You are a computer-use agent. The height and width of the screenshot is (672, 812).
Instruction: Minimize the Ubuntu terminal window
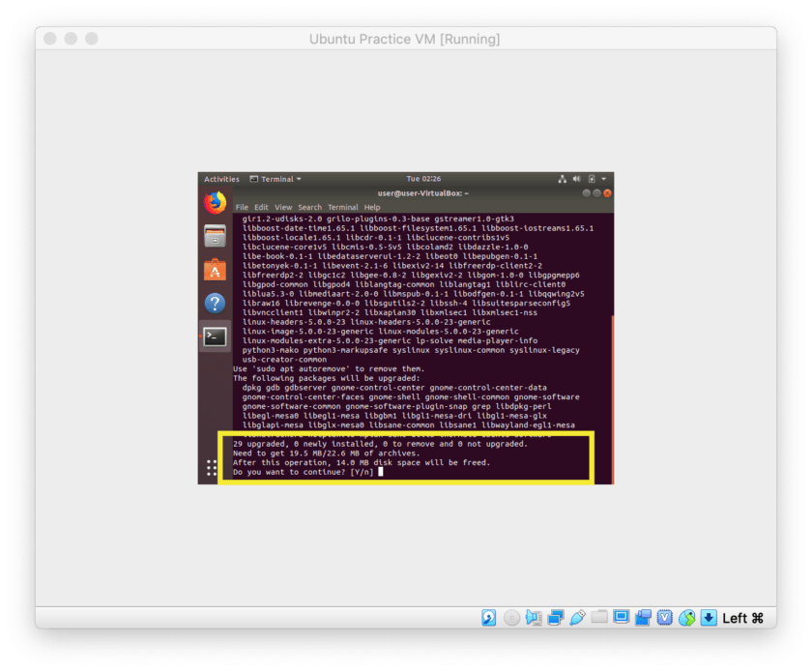(x=586, y=193)
